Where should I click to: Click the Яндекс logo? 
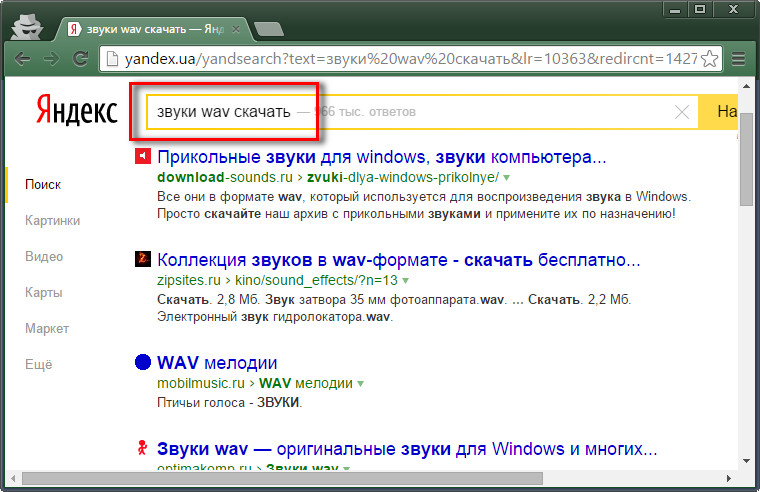coord(77,110)
